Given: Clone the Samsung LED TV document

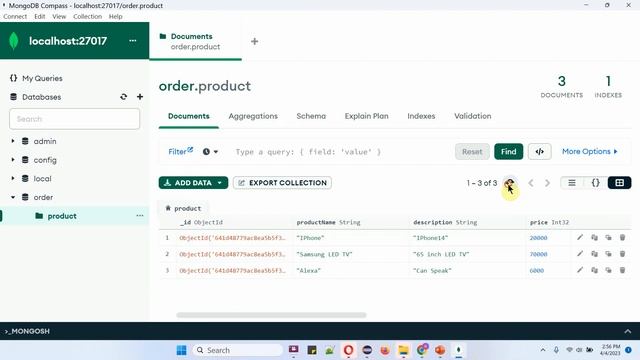Looking at the screenshot, I should [x=609, y=254].
